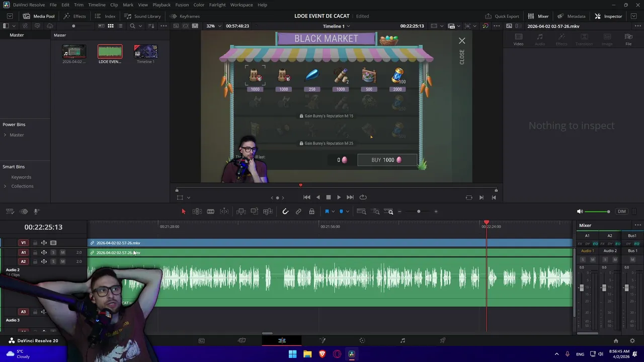Play the timeline forward

pos(339,198)
